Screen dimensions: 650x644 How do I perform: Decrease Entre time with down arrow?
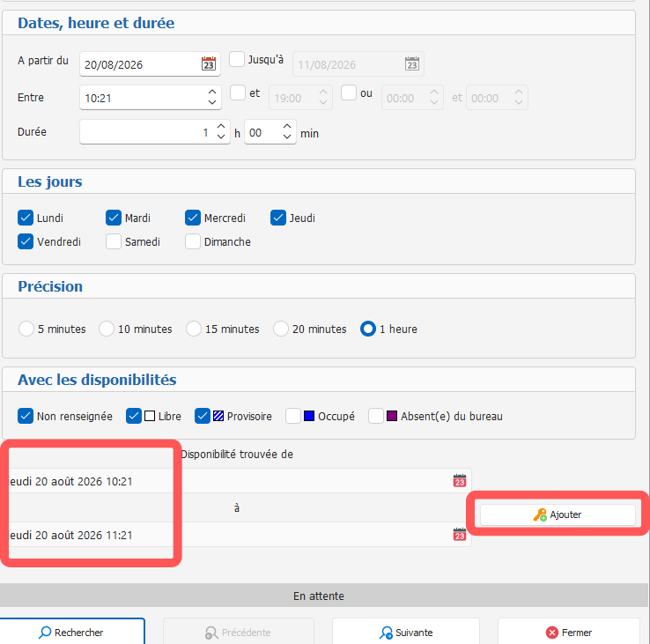[212, 102]
